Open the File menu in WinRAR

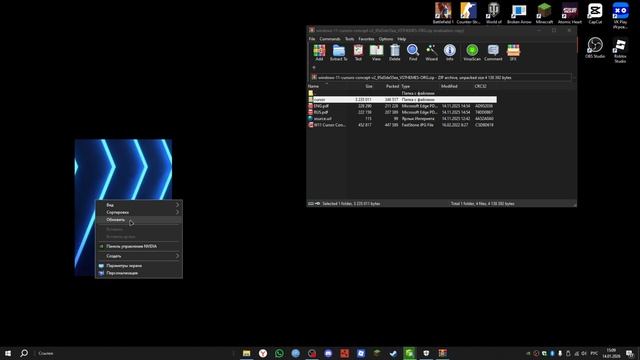click(x=312, y=39)
